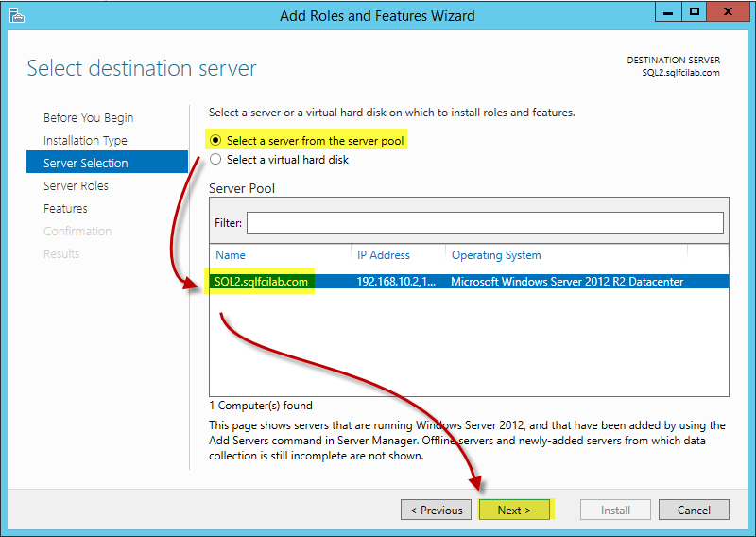This screenshot has height=537, width=756.
Task: Select the SQL2.sqlfcilab.com server row
Action: [x=469, y=282]
